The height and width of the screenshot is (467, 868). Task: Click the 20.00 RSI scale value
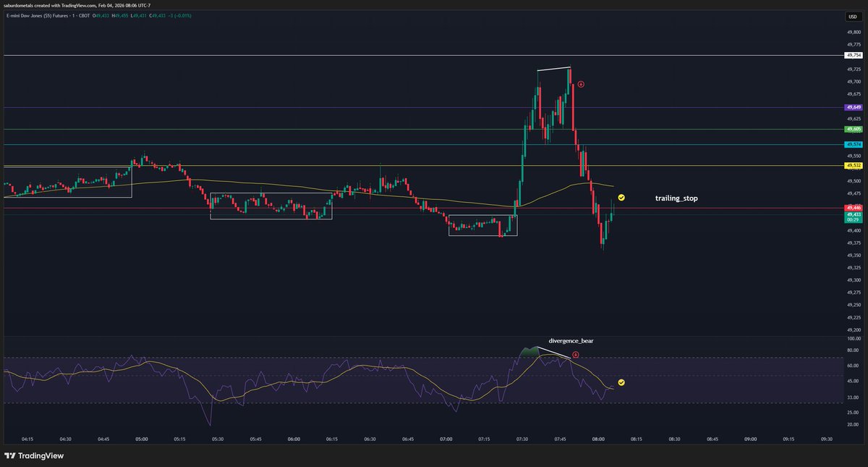[854, 424]
